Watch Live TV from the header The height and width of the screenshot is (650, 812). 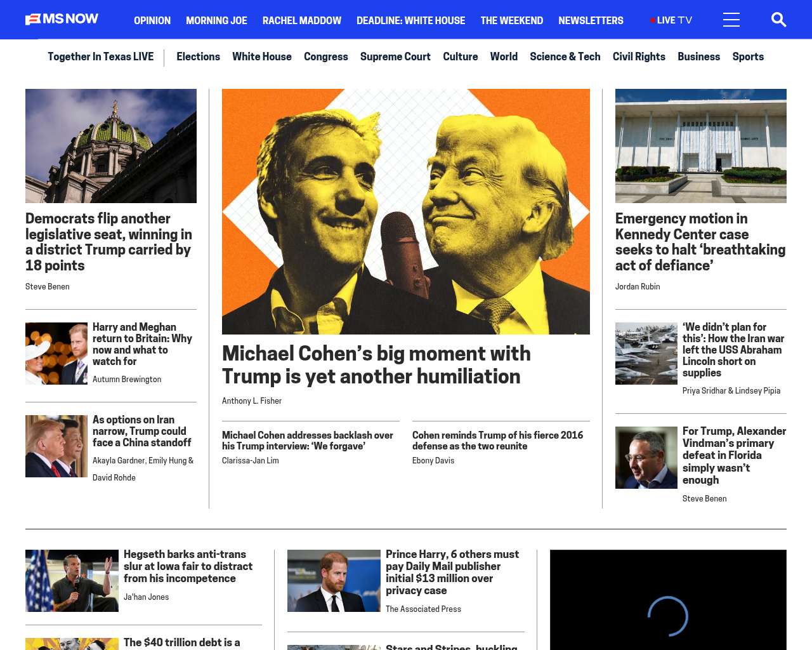[x=671, y=20]
